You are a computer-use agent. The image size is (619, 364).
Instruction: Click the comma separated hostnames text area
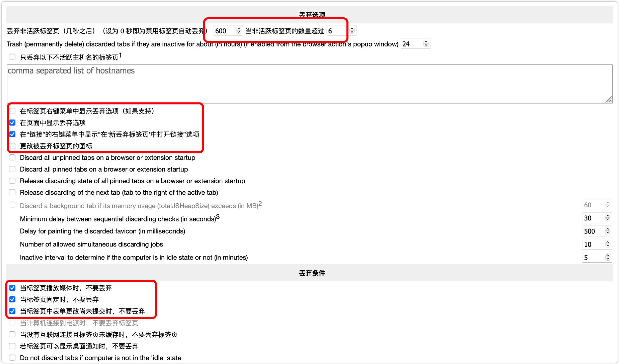click(309, 84)
